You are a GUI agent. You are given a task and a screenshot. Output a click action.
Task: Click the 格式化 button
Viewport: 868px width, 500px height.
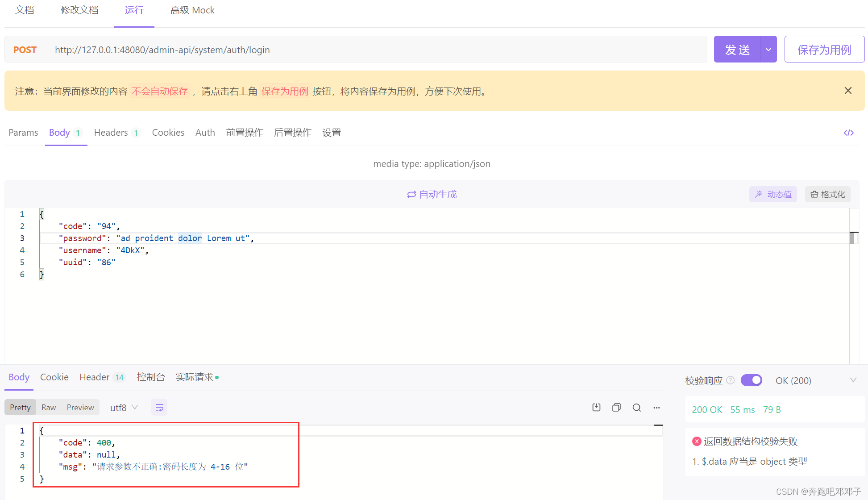[x=828, y=194]
